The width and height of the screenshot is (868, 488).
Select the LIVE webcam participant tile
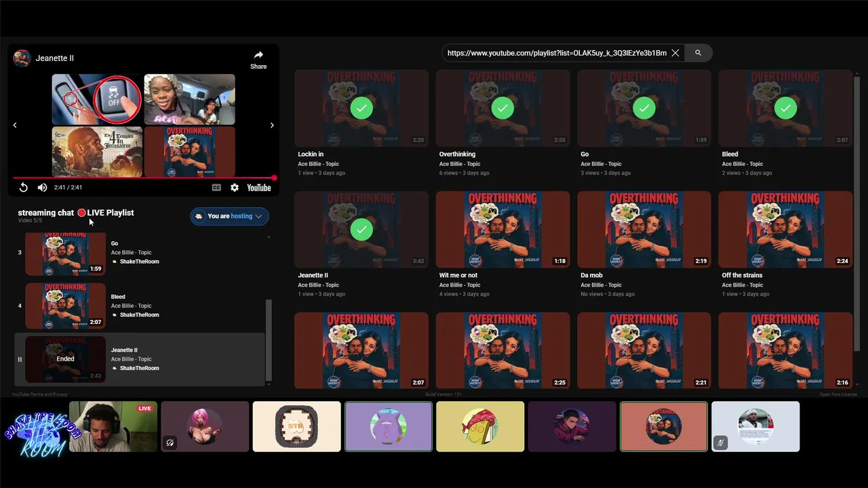coord(113,426)
